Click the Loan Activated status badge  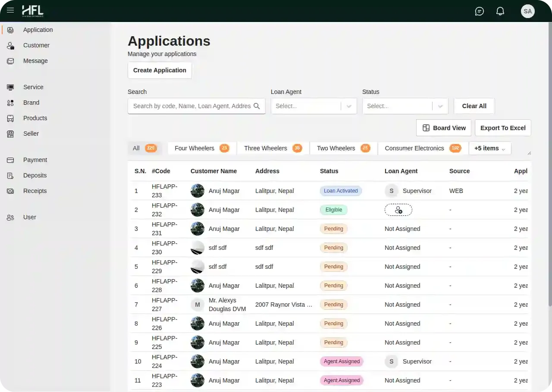pos(341,191)
